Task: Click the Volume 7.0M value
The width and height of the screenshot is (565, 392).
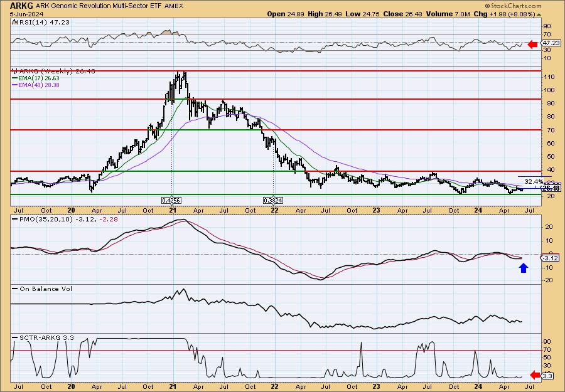Action: pos(448,14)
